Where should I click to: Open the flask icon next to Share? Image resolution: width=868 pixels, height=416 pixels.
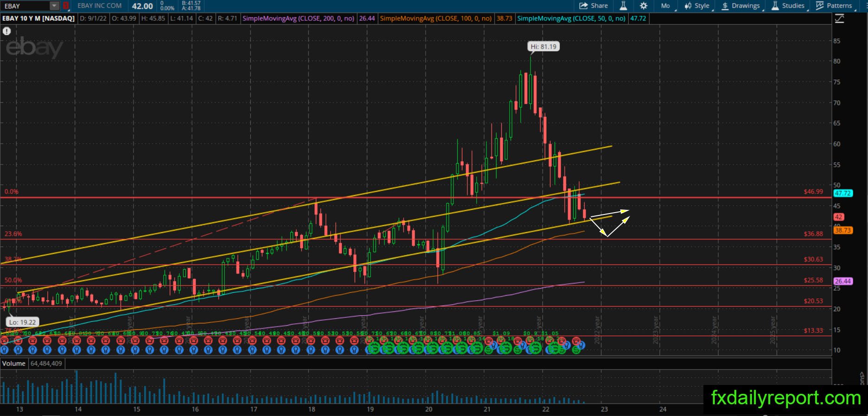(623, 6)
